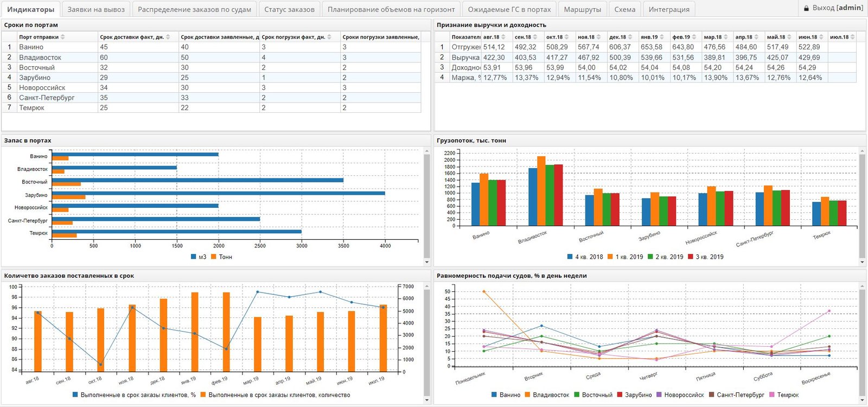868x407 pixels.
Task: Open the Статус заказов tab
Action: click(x=289, y=9)
